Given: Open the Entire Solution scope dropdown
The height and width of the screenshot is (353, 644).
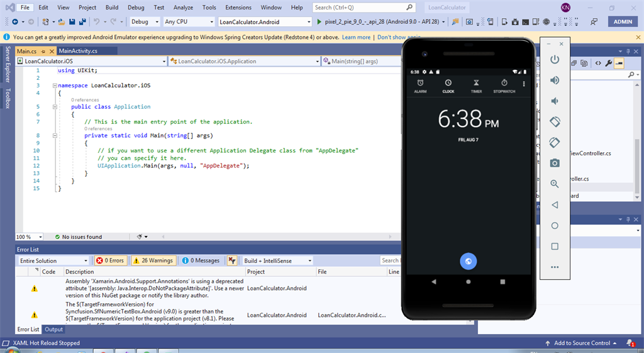Looking at the screenshot, I should (x=53, y=261).
